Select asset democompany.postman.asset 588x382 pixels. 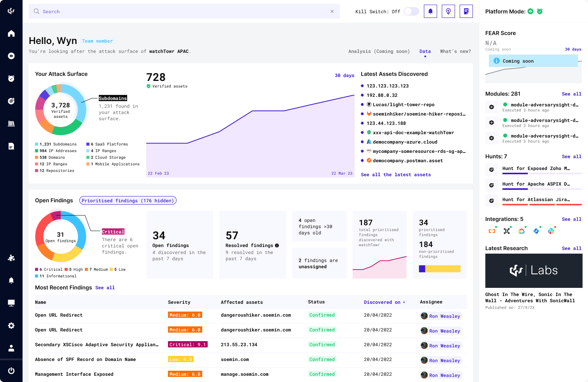(x=408, y=161)
